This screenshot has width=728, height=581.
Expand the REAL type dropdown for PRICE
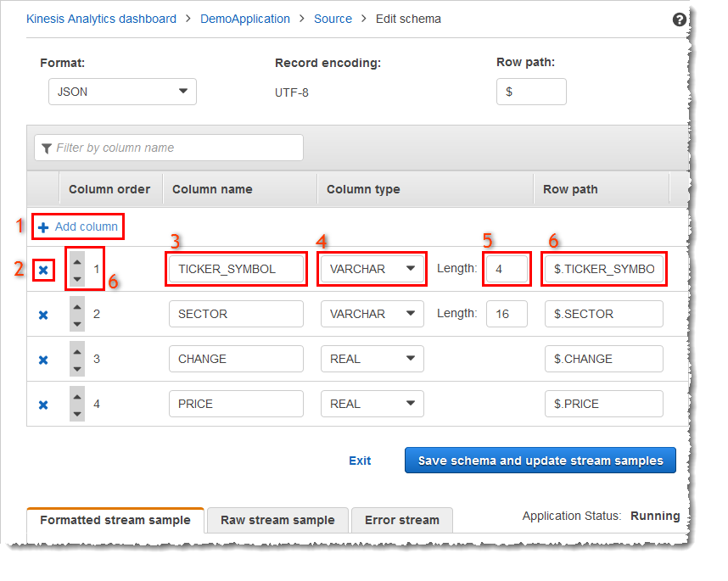(x=372, y=404)
